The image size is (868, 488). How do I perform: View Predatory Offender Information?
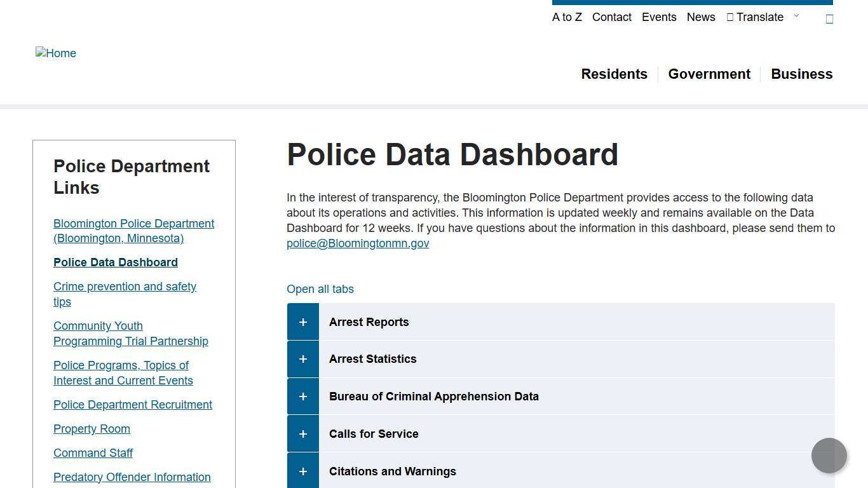coord(132,477)
